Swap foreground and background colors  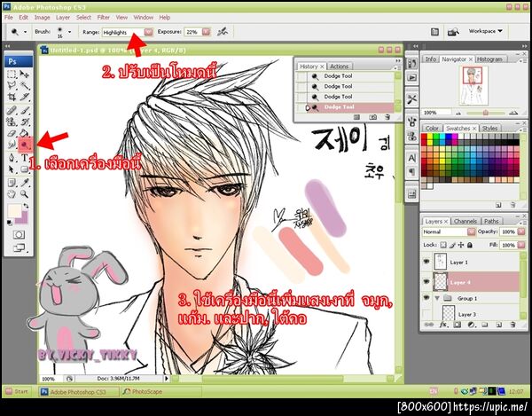pyautogui.click(x=26, y=206)
